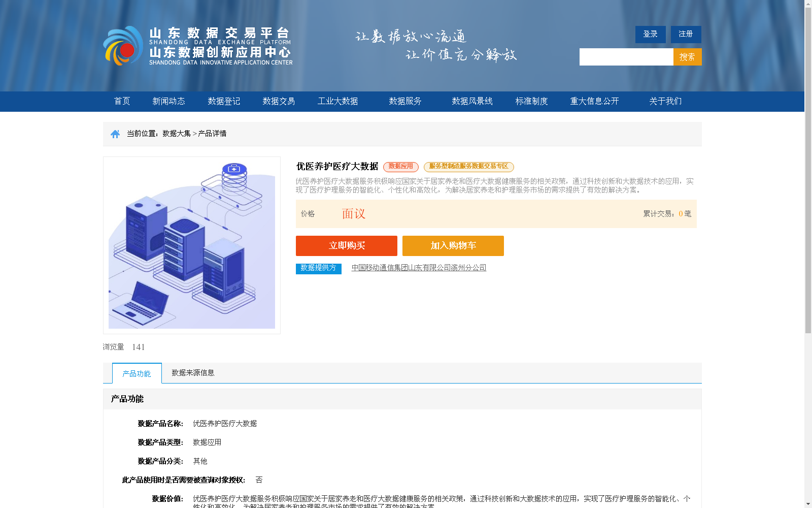Open the 登录 login button

tap(650, 34)
